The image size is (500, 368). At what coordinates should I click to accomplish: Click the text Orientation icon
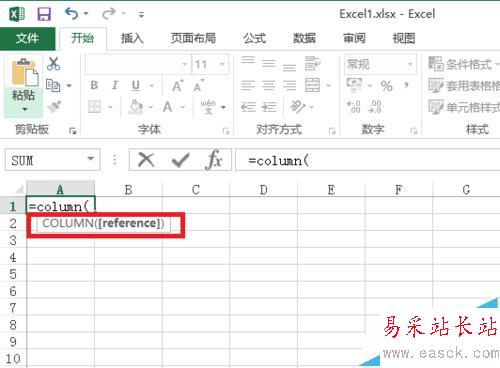point(298,107)
